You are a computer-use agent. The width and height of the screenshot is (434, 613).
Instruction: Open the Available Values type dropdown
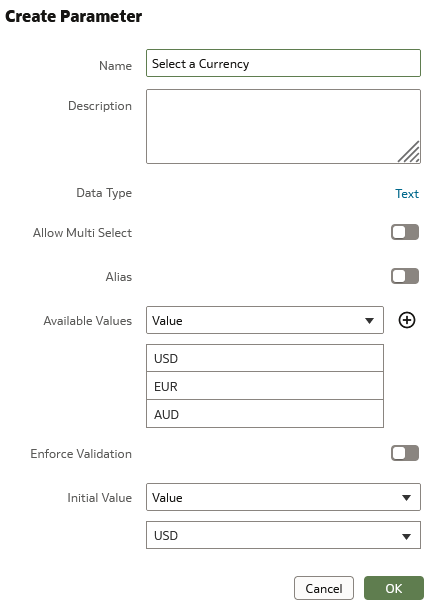[x=265, y=320]
